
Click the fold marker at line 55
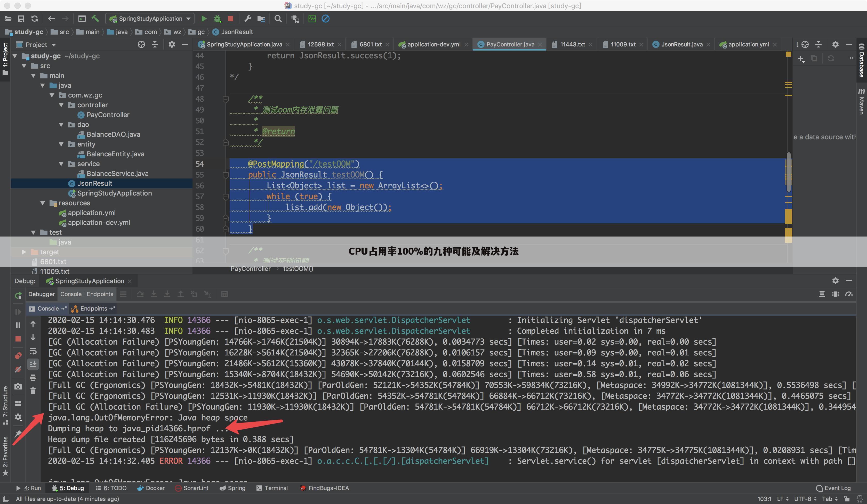click(x=226, y=175)
